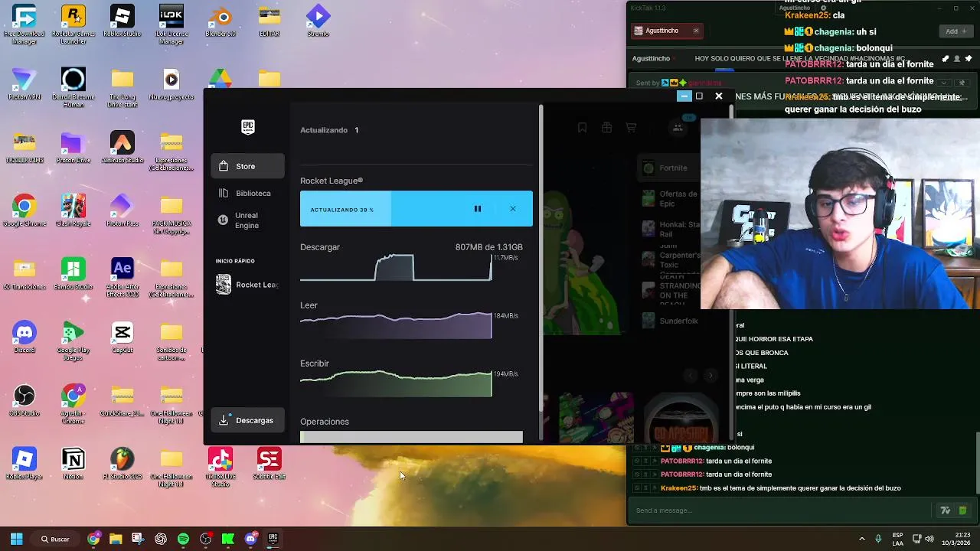Open Spotify from the taskbar
Viewport: 980px width, 551px height.
pos(183,539)
